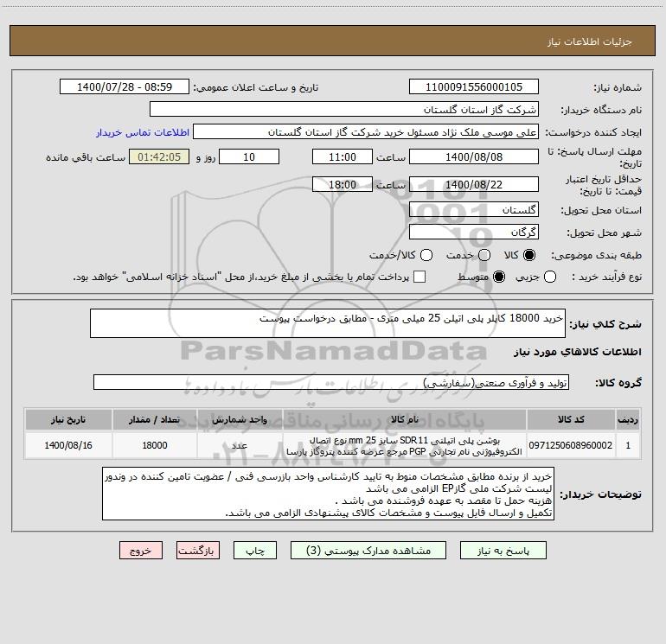666x644 pixels.
Task: Click the ساعت باقی مانده label
Action: tap(86, 157)
